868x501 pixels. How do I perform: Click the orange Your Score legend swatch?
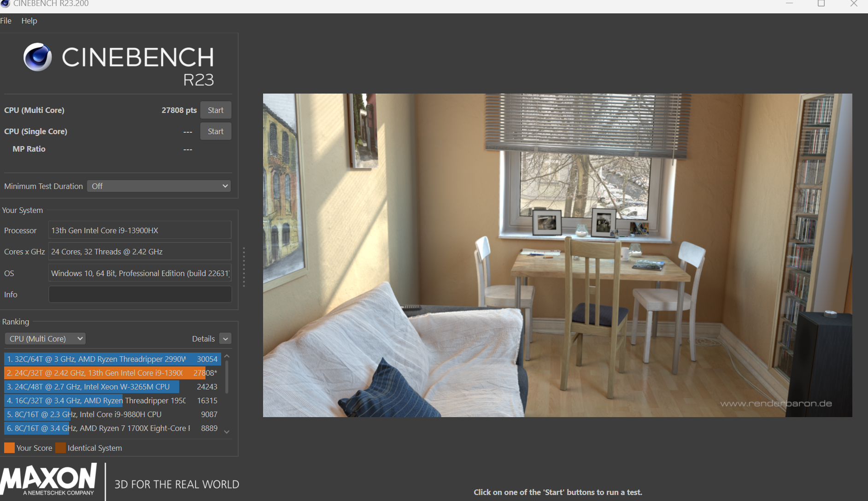[x=9, y=448]
